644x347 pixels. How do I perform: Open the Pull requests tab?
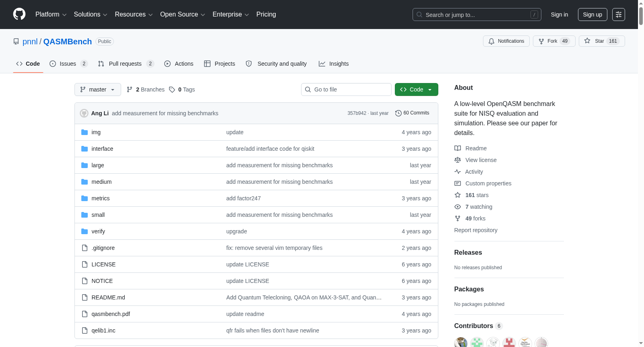pos(126,64)
